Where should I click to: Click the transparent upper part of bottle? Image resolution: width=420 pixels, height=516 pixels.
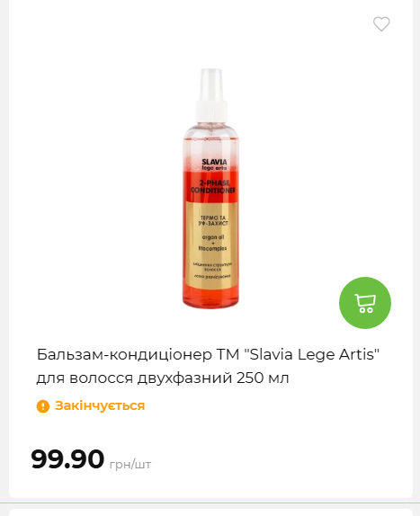tap(211, 141)
